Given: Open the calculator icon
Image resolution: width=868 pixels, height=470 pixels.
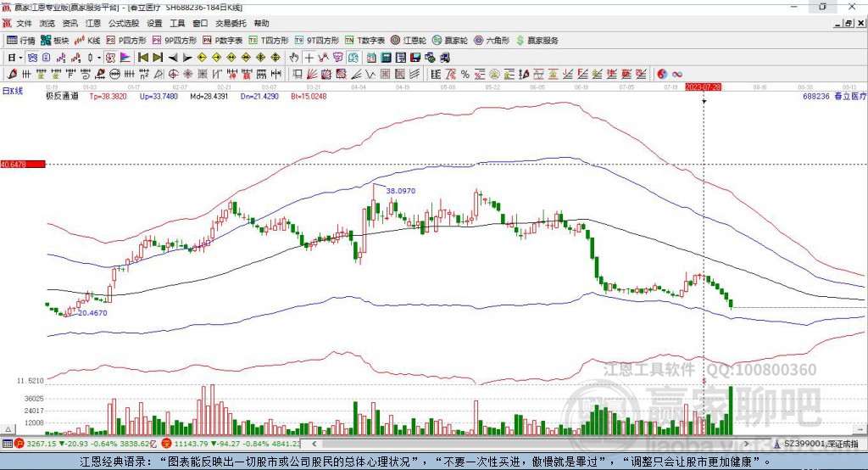Looking at the screenshot, I should pyautogui.click(x=386, y=58).
